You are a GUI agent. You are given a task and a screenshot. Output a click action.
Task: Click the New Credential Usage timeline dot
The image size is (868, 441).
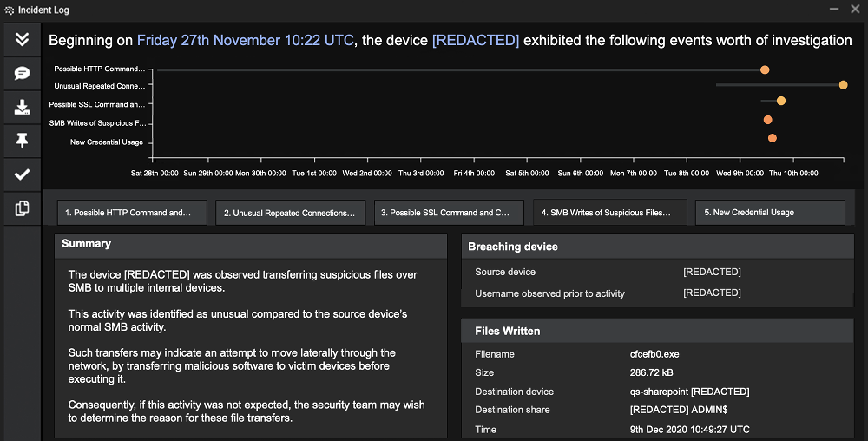coord(773,138)
